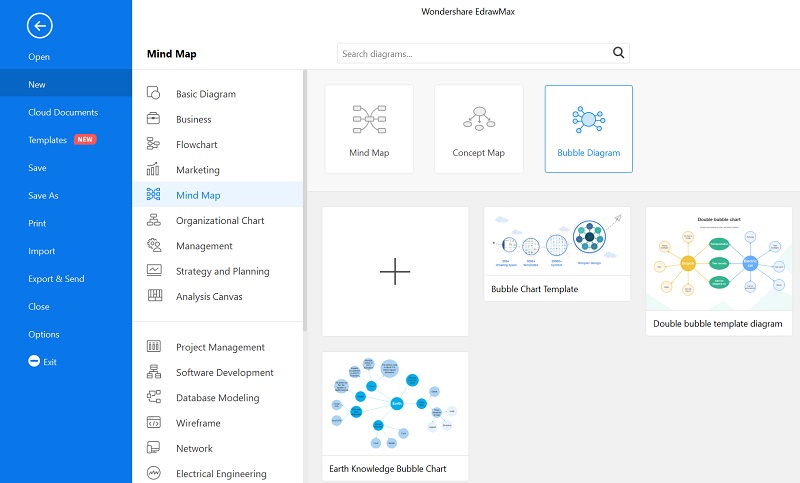This screenshot has height=483, width=800.
Task: Click the Marketing bar chart icon
Action: pos(154,169)
